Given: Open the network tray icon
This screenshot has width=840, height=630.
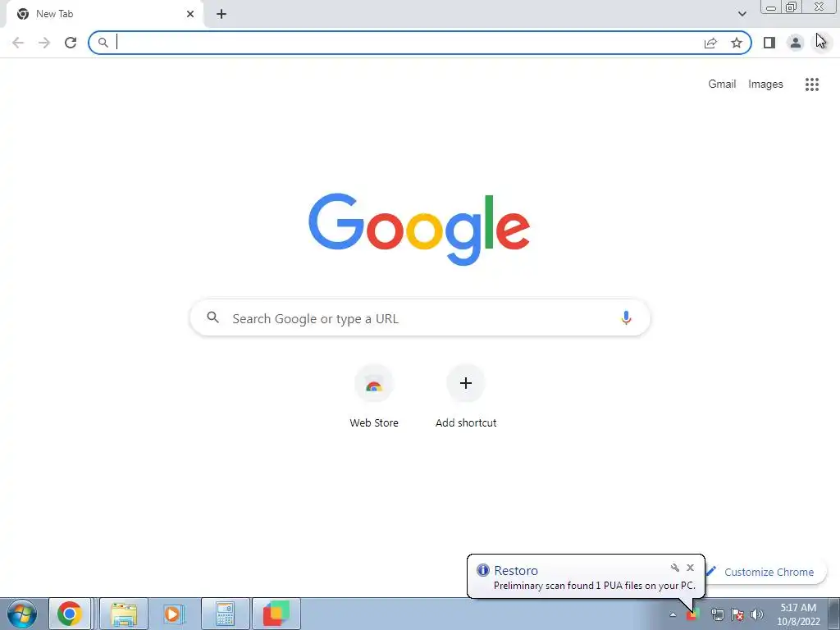Looking at the screenshot, I should [x=717, y=615].
